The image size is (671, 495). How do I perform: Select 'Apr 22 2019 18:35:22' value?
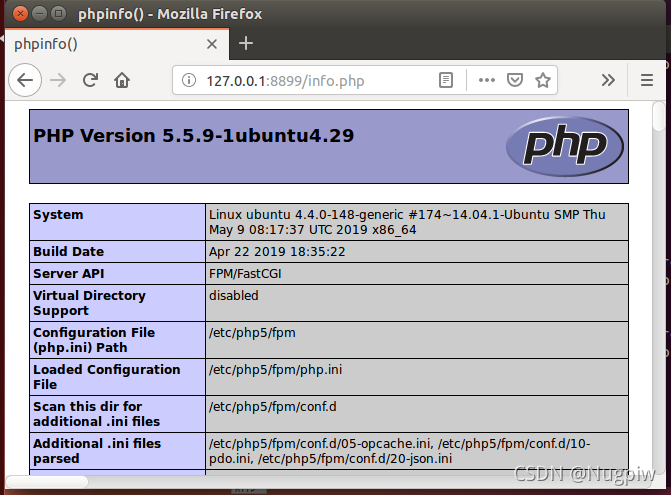point(277,252)
